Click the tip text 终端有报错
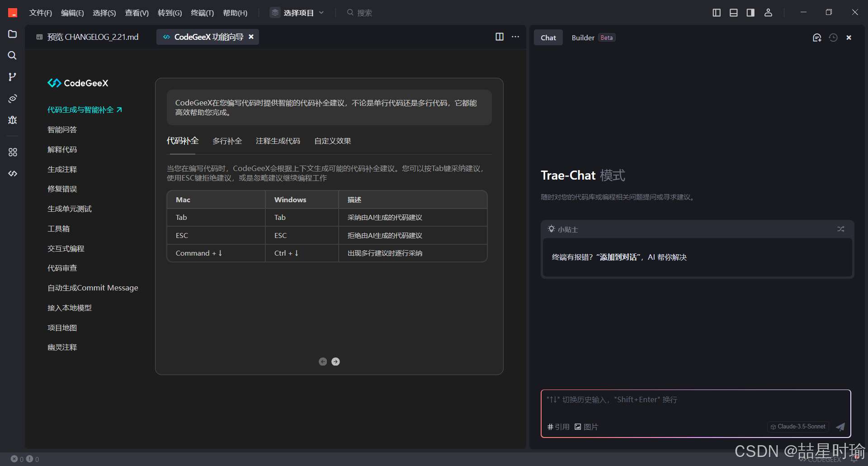 tap(619, 257)
